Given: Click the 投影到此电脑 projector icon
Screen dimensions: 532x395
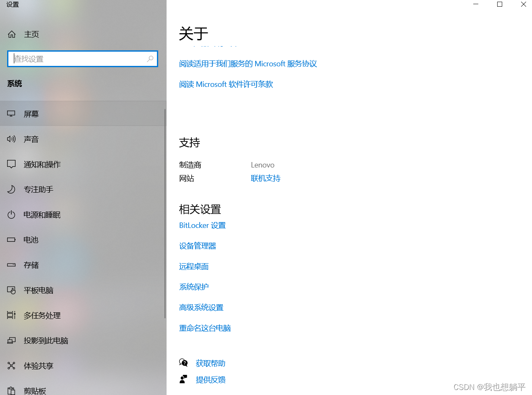Looking at the screenshot, I should (11, 340).
